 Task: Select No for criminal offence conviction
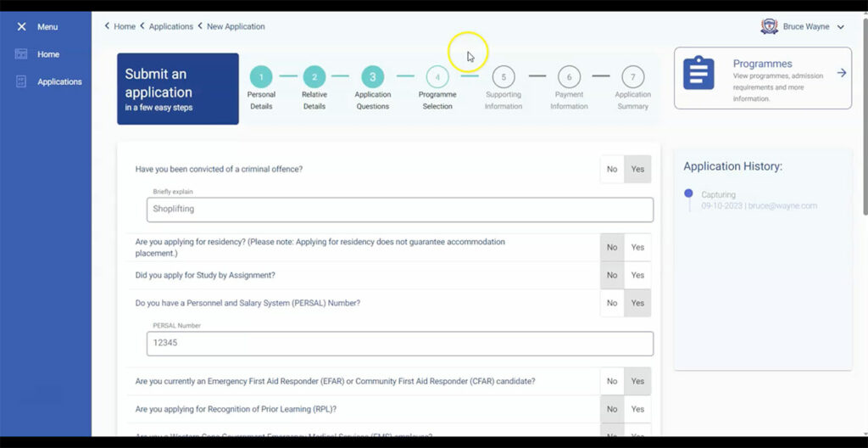click(x=612, y=170)
